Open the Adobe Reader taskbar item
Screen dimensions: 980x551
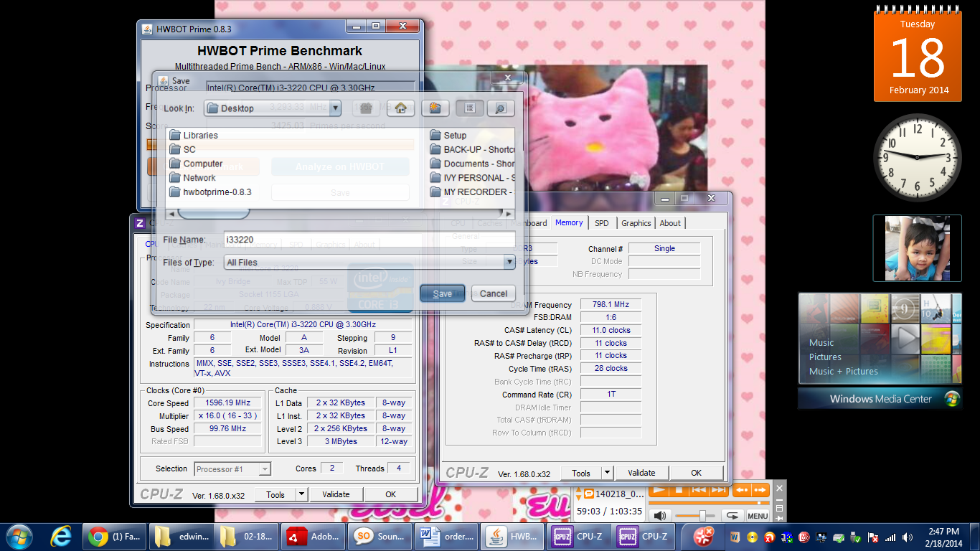(312, 536)
